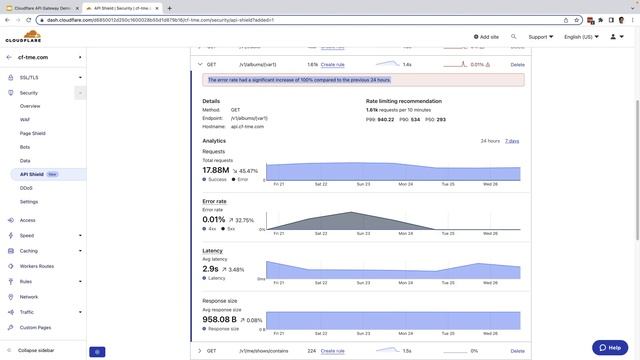Close the Cloudflare API Gateway Demo tab

[x=77, y=8]
